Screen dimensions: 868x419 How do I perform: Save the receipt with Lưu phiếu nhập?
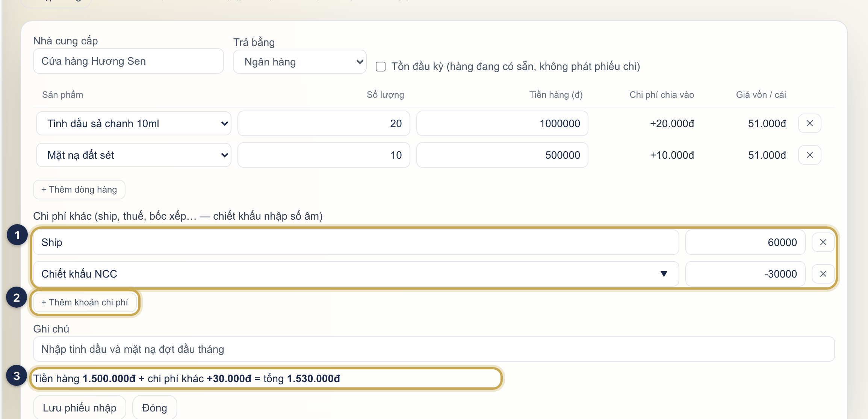point(80,408)
